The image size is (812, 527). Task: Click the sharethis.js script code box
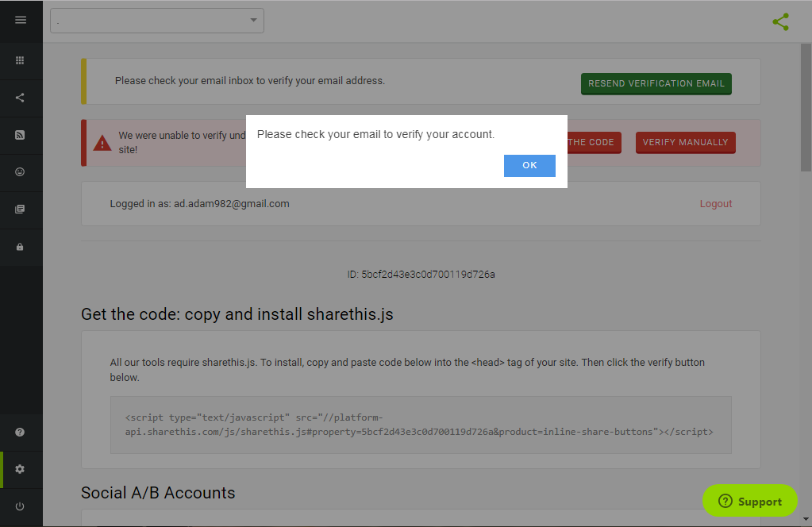tap(421, 425)
